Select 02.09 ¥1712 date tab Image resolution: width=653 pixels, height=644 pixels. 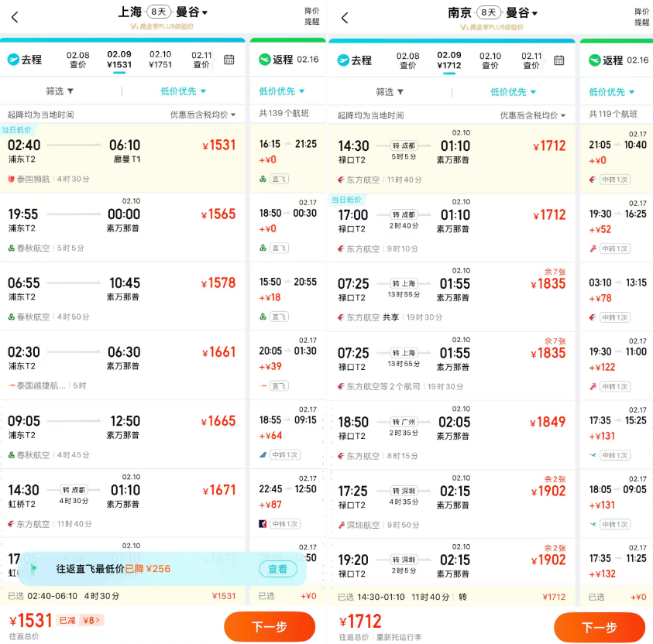pos(449,60)
